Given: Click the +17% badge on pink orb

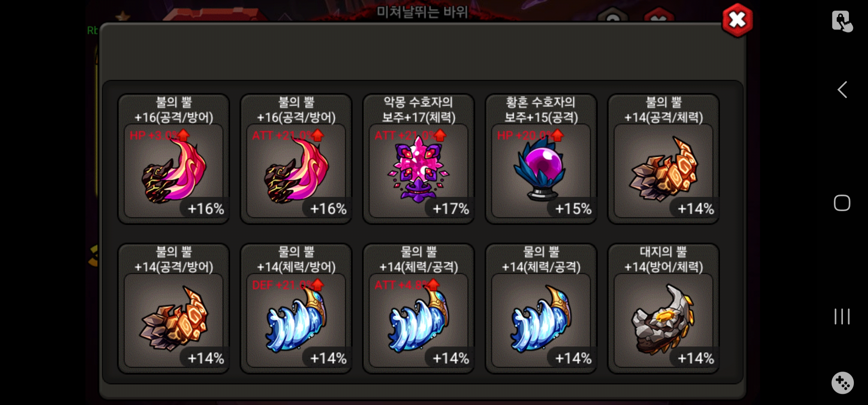Looking at the screenshot, I should pos(450,208).
